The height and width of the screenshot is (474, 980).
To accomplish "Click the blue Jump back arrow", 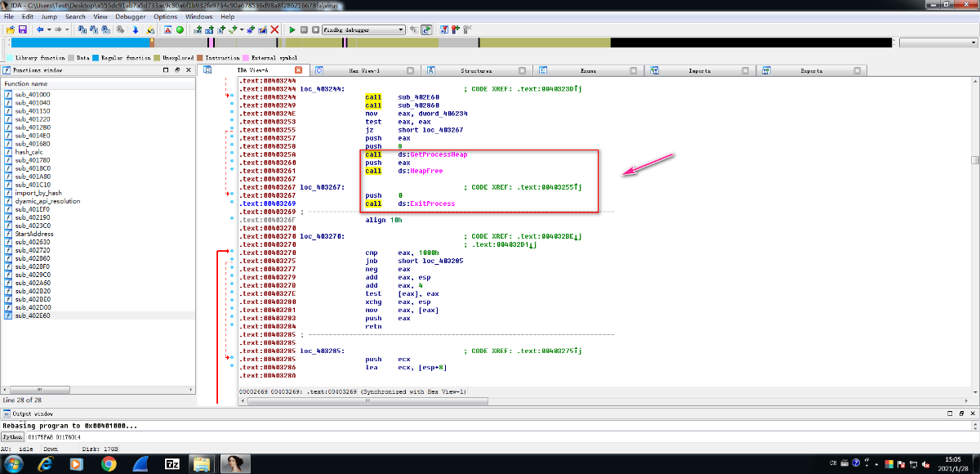I will tap(40, 29).
